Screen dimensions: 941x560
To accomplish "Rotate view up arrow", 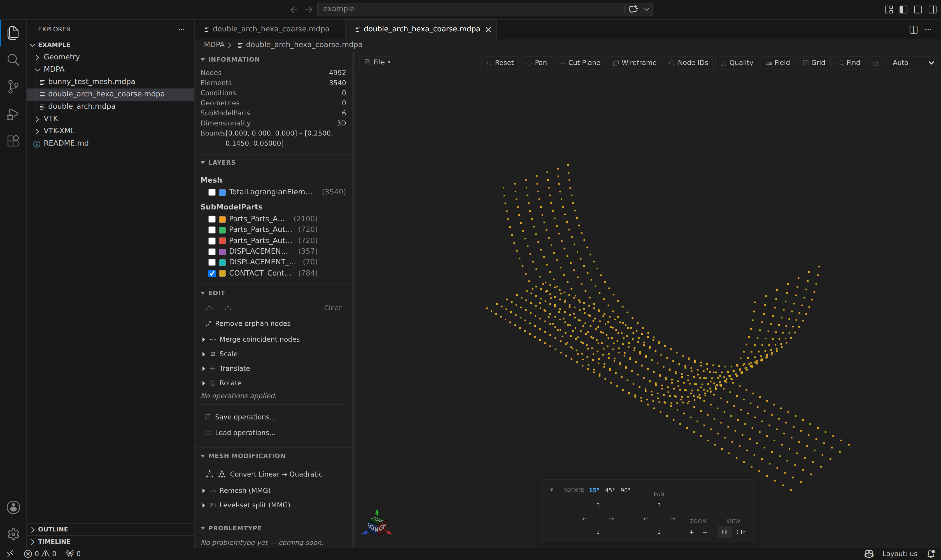I will (598, 505).
